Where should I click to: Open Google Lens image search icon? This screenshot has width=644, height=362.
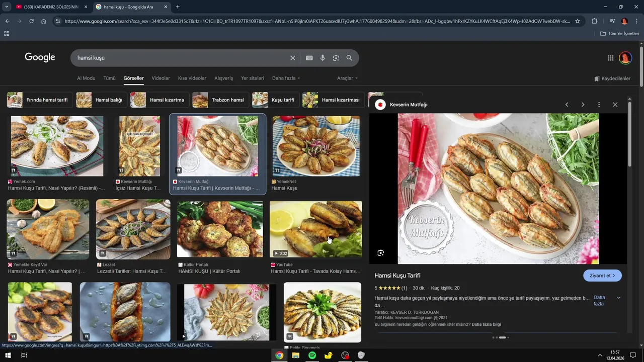[336, 58]
